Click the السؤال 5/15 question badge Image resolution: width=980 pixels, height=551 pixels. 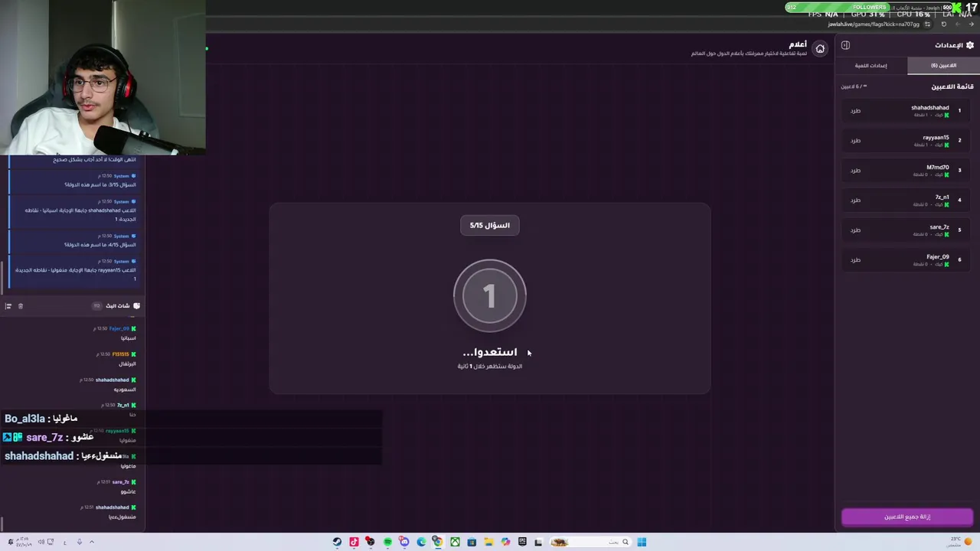click(490, 226)
